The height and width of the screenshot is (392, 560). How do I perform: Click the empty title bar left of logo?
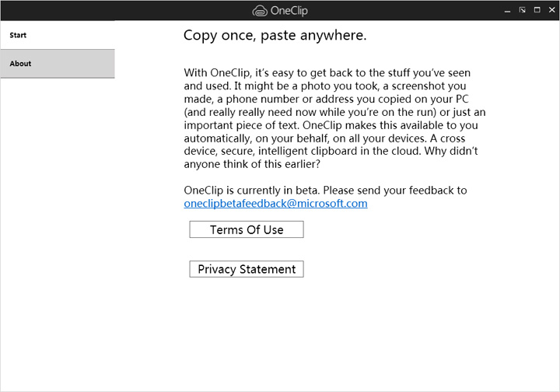pyautogui.click(x=117, y=10)
